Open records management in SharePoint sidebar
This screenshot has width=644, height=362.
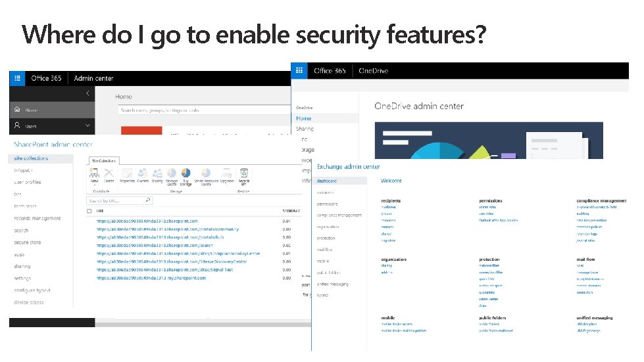(x=37, y=218)
